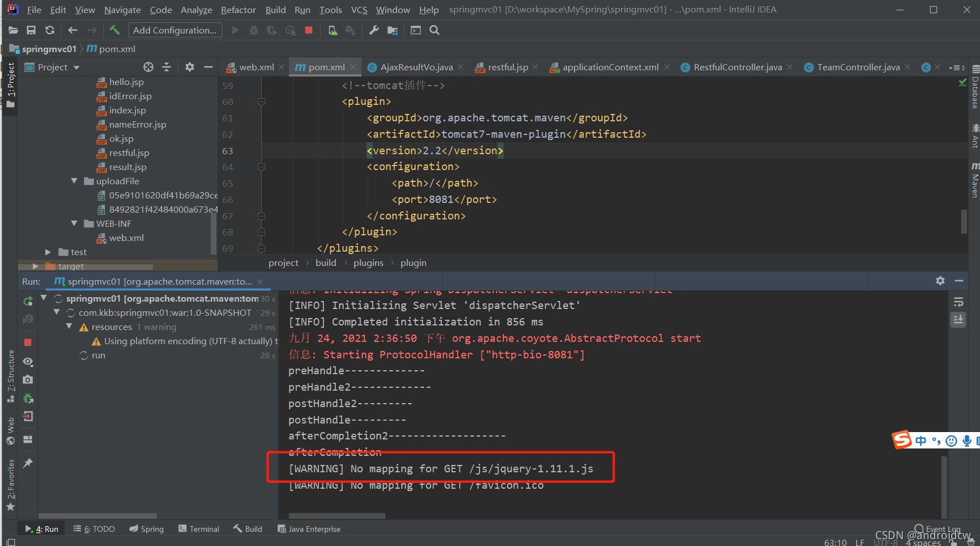Collapse com.kkb:springmvc01 war node

pos(56,312)
